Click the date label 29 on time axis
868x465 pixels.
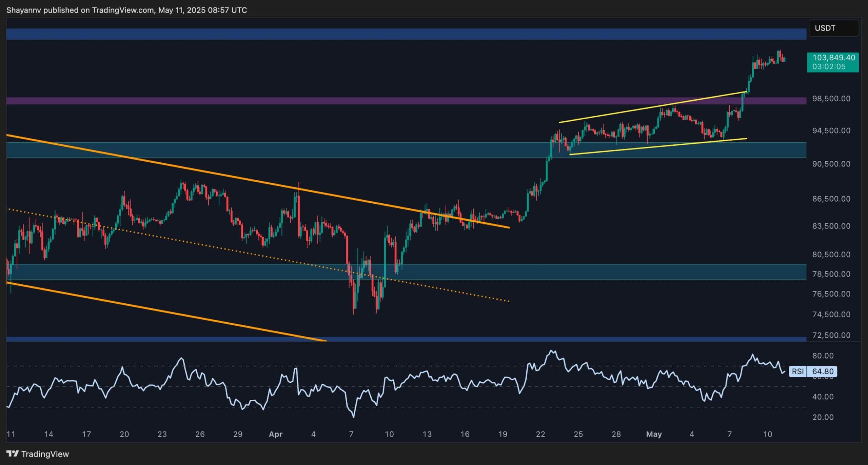click(238, 434)
